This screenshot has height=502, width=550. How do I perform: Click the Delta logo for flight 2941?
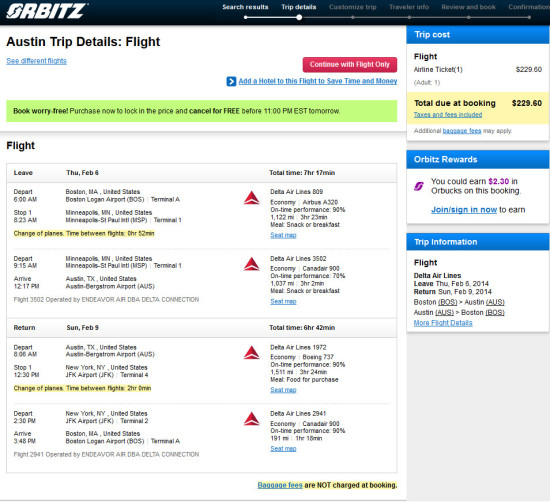click(x=251, y=419)
